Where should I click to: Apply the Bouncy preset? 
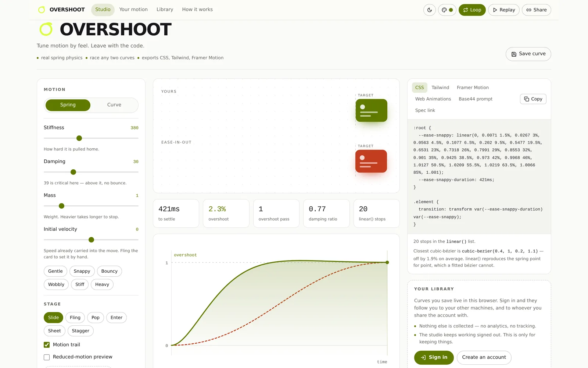coord(110,271)
